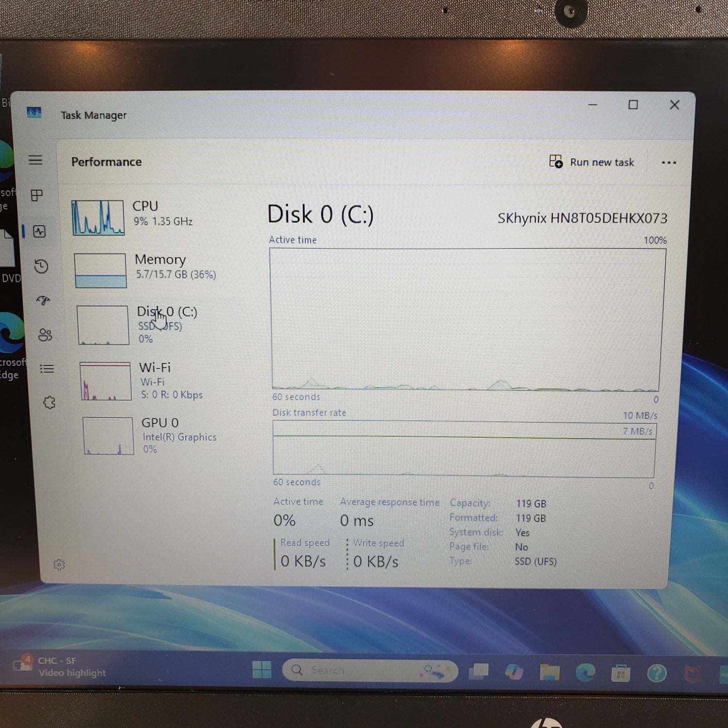Image resolution: width=728 pixels, height=728 pixels.
Task: Click the taskbar Search input field
Action: pyautogui.click(x=370, y=670)
